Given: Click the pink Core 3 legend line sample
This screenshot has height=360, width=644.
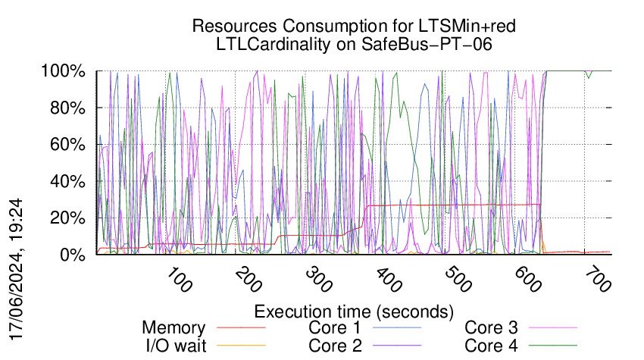Looking at the screenshot, I should 553,328.
